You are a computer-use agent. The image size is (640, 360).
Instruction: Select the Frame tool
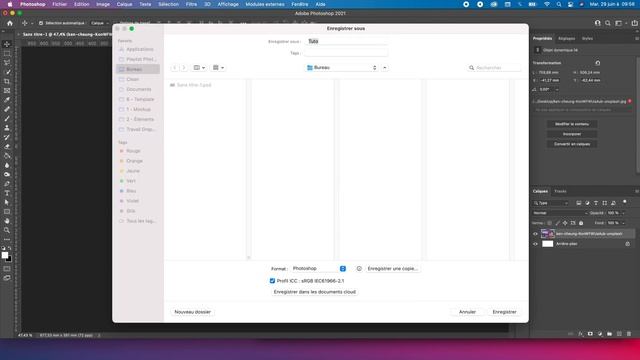coord(7,91)
